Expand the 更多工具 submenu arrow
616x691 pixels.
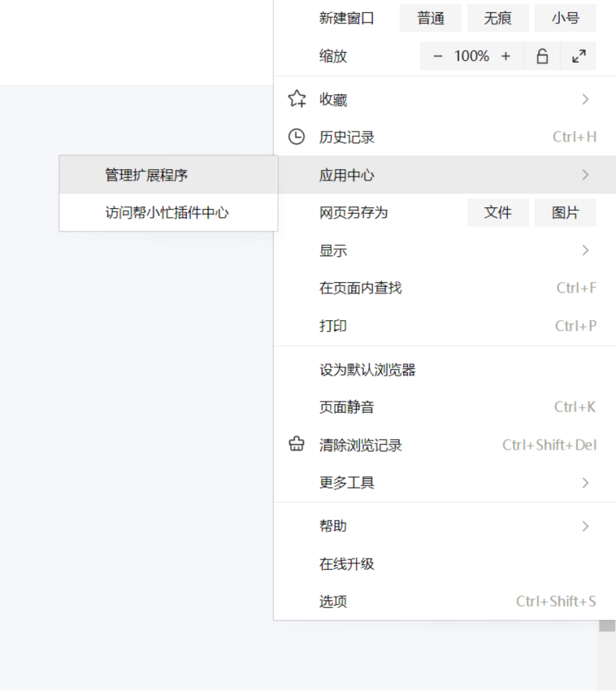pos(585,483)
